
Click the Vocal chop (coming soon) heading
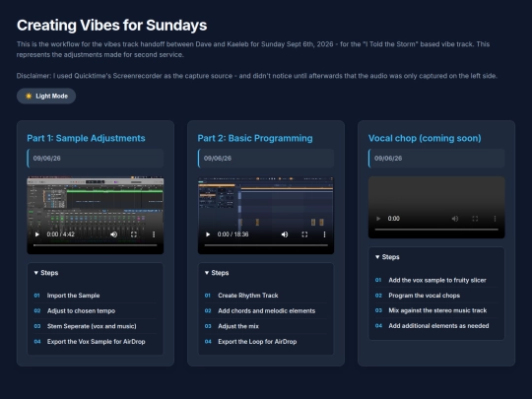[425, 138]
